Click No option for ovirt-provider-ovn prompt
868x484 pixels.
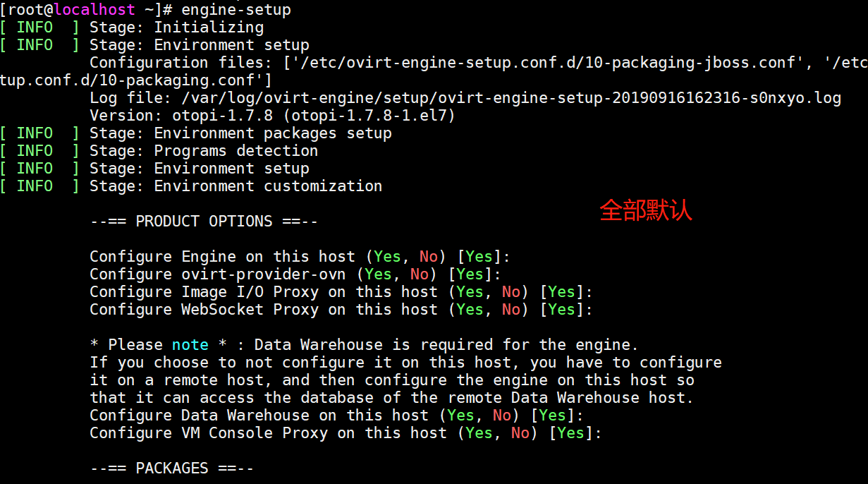click(420, 274)
